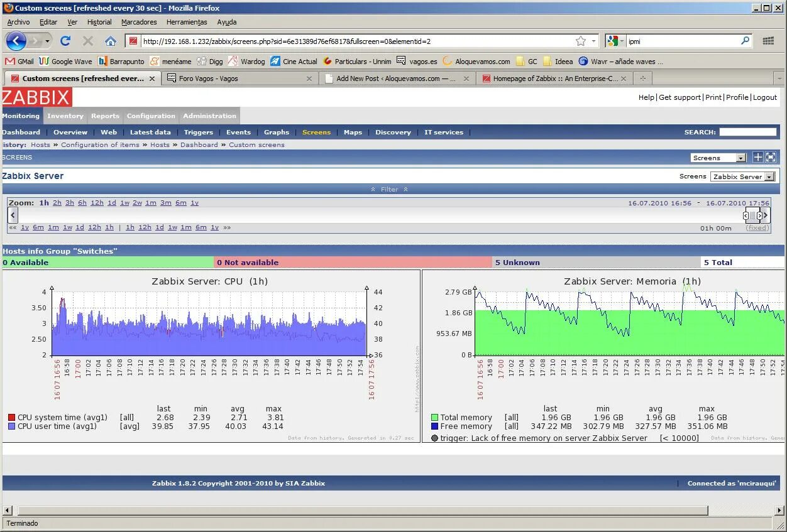Toggle fullscreen icon in Screens bar
This screenshot has width=787, height=532.
pos(771,158)
